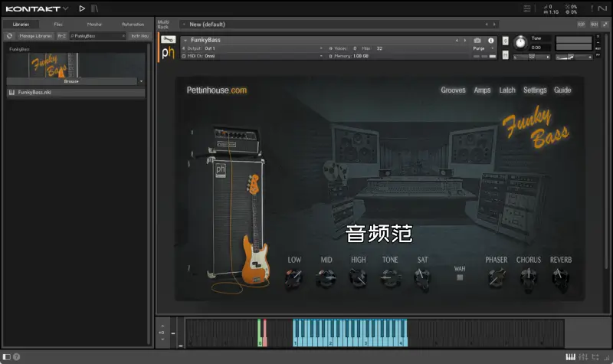Click the MID EQ knob
This screenshot has height=364, width=613.
click(326, 278)
